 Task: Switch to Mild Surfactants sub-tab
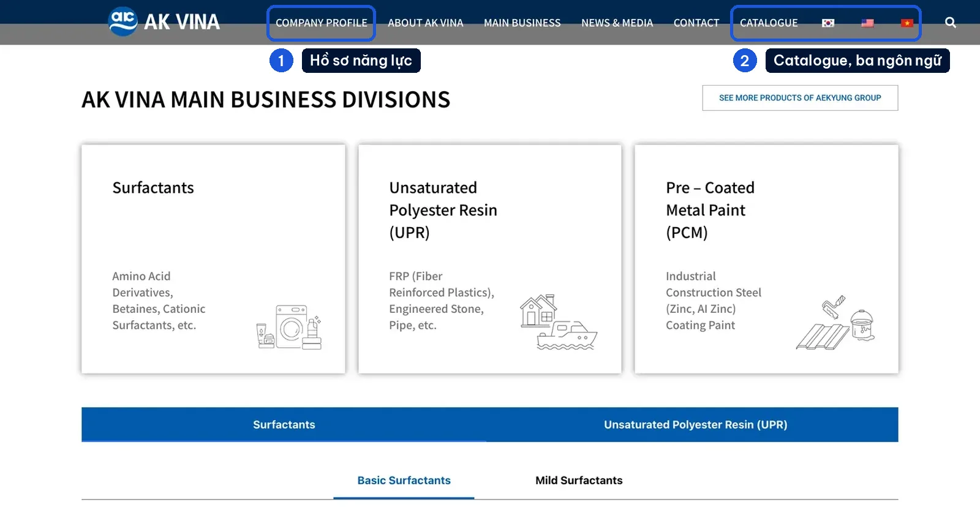[579, 481]
